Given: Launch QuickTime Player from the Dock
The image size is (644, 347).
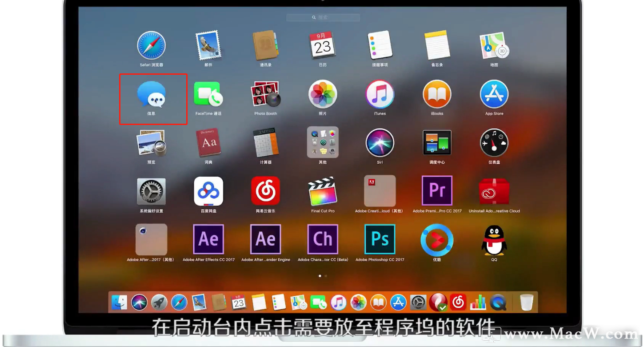Looking at the screenshot, I should tap(498, 303).
